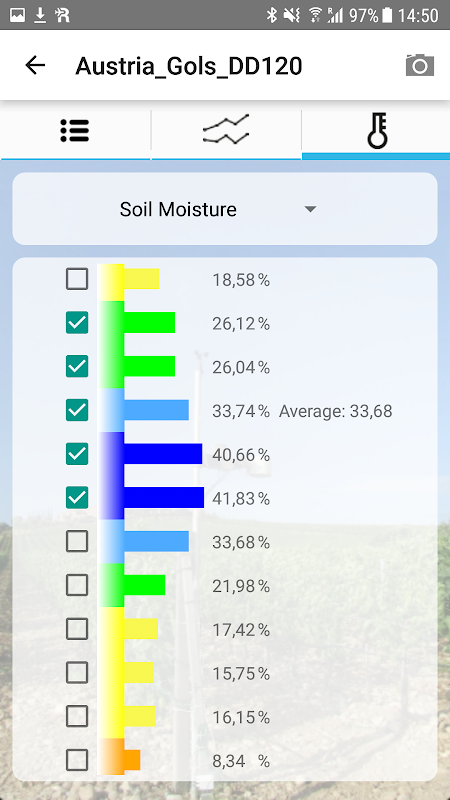
Task: Check the 18,58 % sensor checkbox
Action: (77, 279)
